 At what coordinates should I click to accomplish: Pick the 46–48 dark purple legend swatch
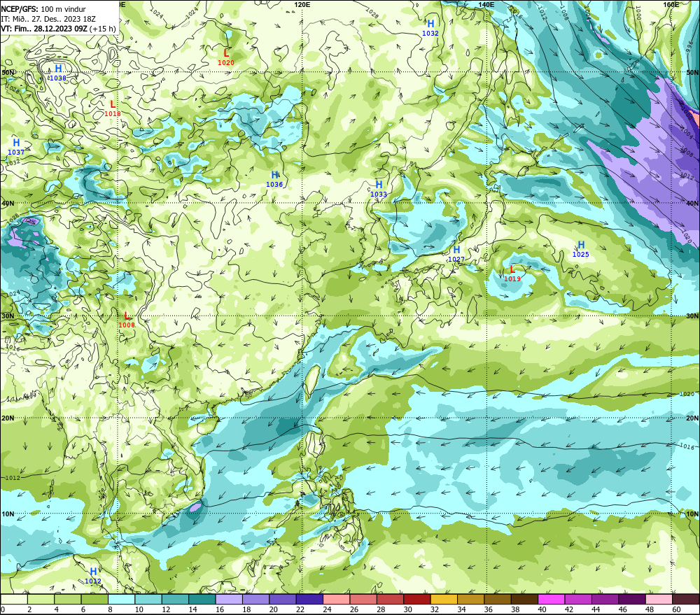point(631,599)
